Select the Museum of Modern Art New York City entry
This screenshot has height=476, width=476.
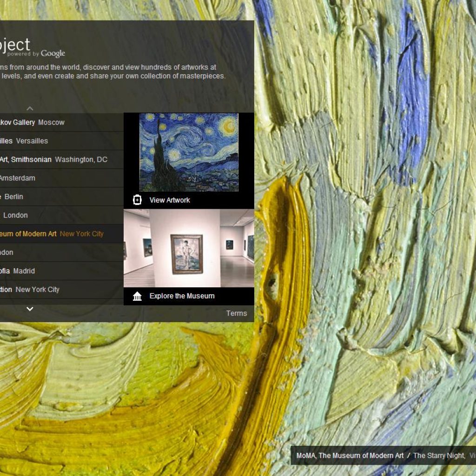[62, 234]
